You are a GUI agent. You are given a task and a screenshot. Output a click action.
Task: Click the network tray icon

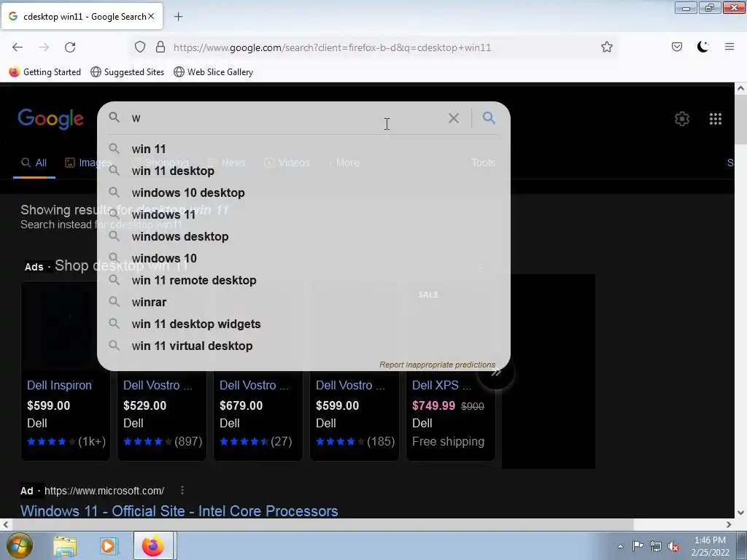(x=656, y=546)
